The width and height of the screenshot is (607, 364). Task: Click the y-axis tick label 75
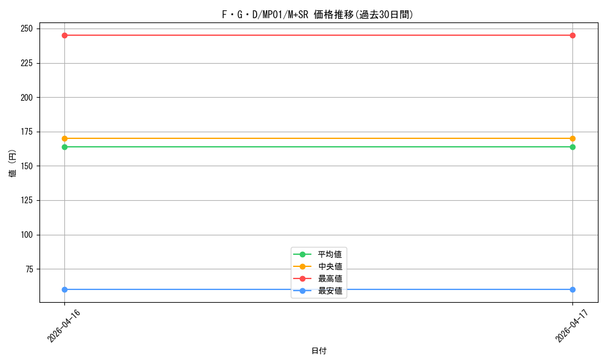point(29,269)
